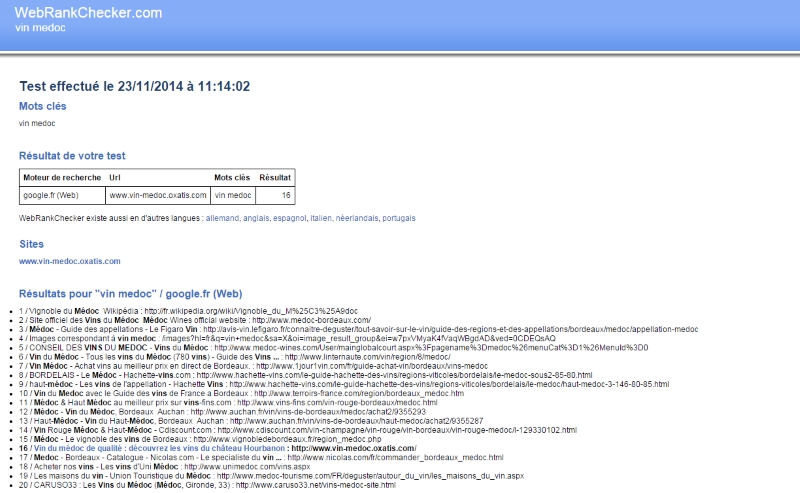Click the Mots clés section heading
This screenshot has width=800, height=493.
point(44,106)
